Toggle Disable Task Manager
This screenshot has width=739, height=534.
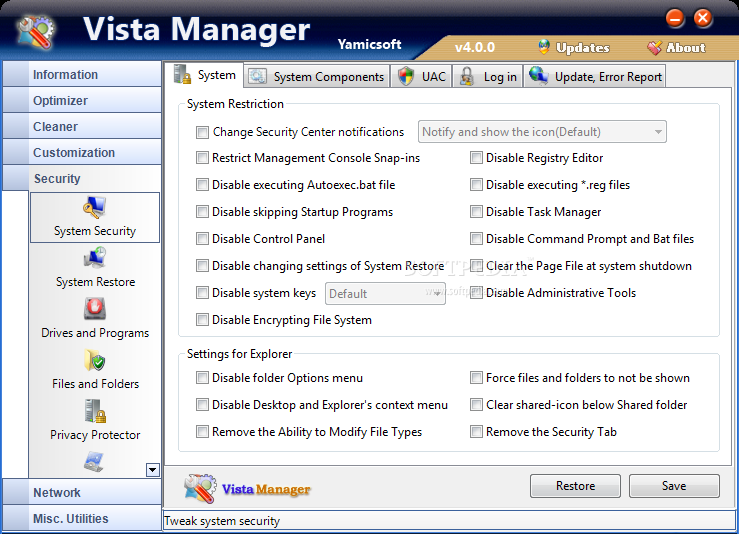point(476,212)
